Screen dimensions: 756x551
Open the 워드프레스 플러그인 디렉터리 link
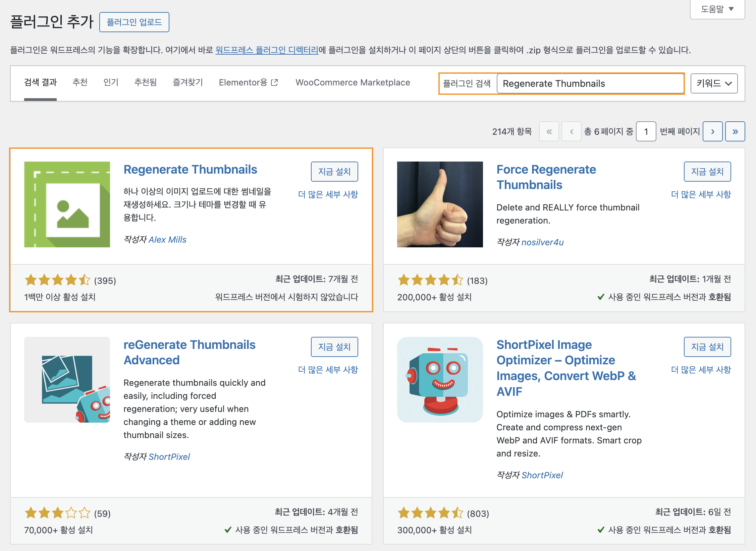(267, 50)
